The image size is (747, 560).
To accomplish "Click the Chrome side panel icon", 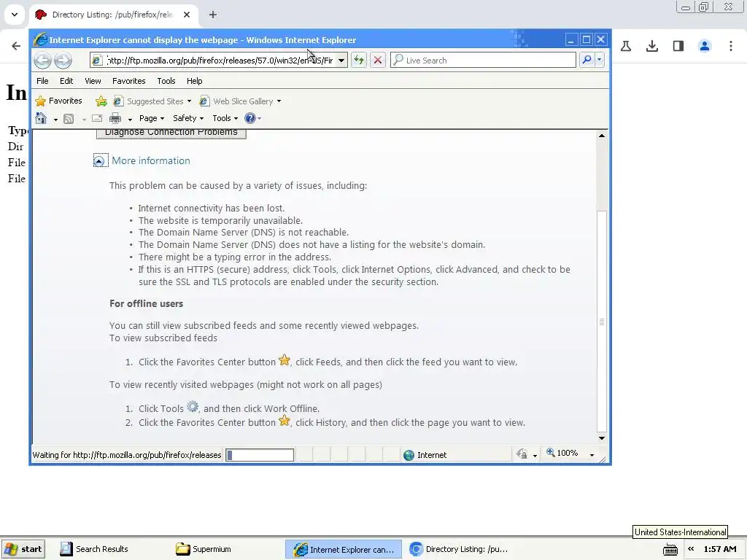I will click(678, 46).
